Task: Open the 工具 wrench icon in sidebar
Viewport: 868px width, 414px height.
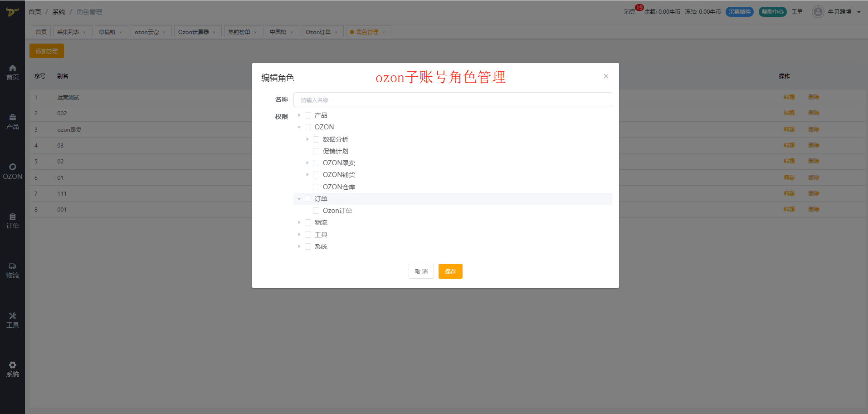Action: (13, 315)
